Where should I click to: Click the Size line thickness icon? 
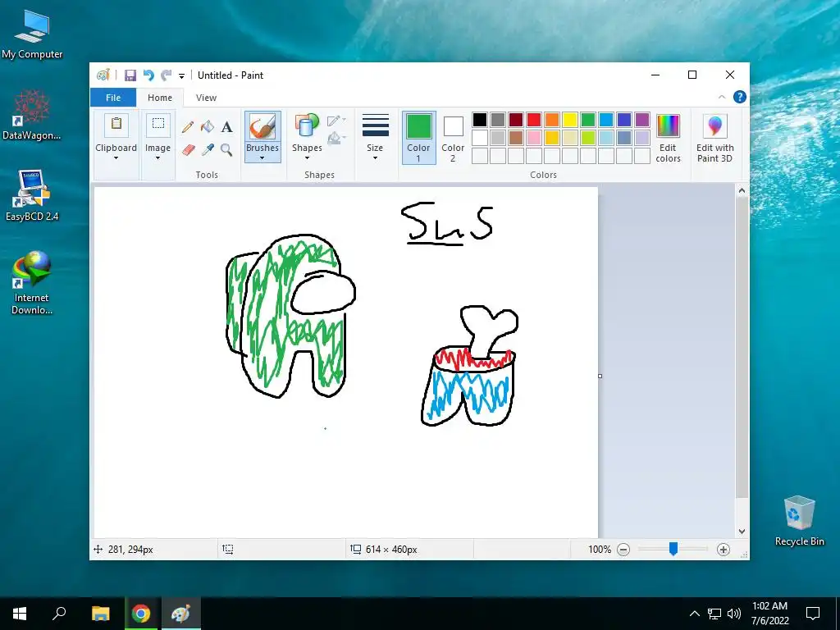pyautogui.click(x=376, y=126)
